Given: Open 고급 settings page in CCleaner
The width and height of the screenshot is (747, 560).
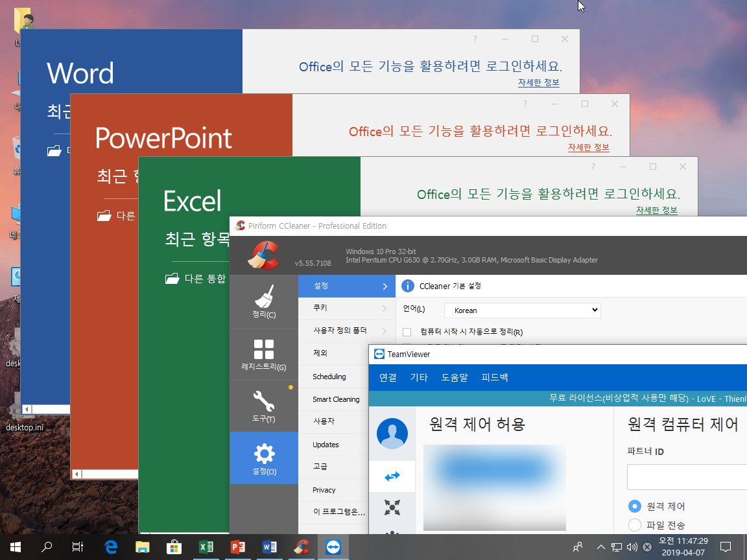Looking at the screenshot, I should [333, 467].
